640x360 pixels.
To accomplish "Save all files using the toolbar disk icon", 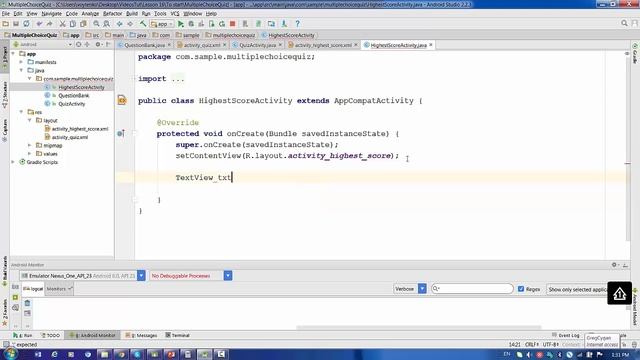I will 16,24.
